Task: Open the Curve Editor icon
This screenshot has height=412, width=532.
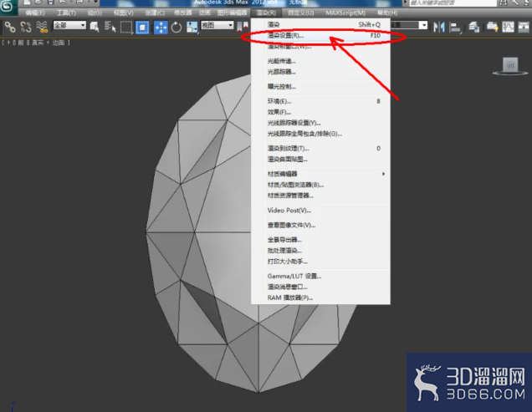Action: 508,27
